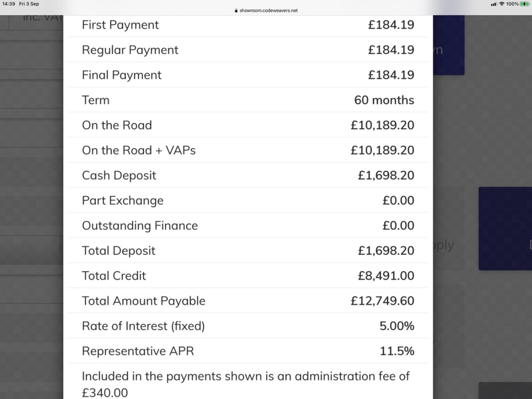532x399 pixels.
Task: Select the Regular Payment amount £184.19
Action: point(391,50)
